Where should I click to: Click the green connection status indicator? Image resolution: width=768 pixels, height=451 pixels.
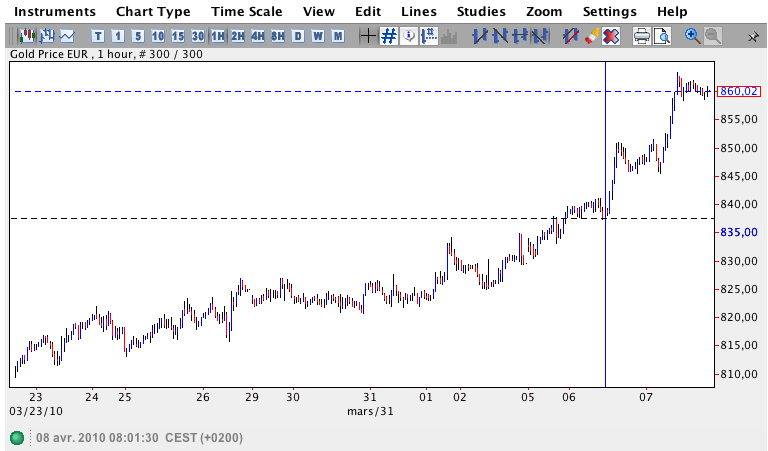point(17,437)
